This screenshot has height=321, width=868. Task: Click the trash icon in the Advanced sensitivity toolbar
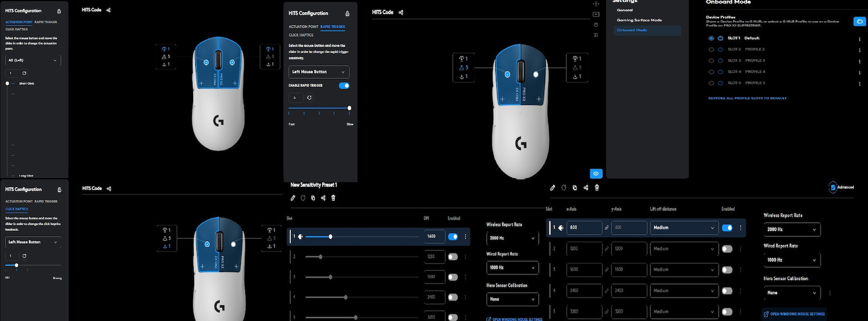tap(597, 187)
